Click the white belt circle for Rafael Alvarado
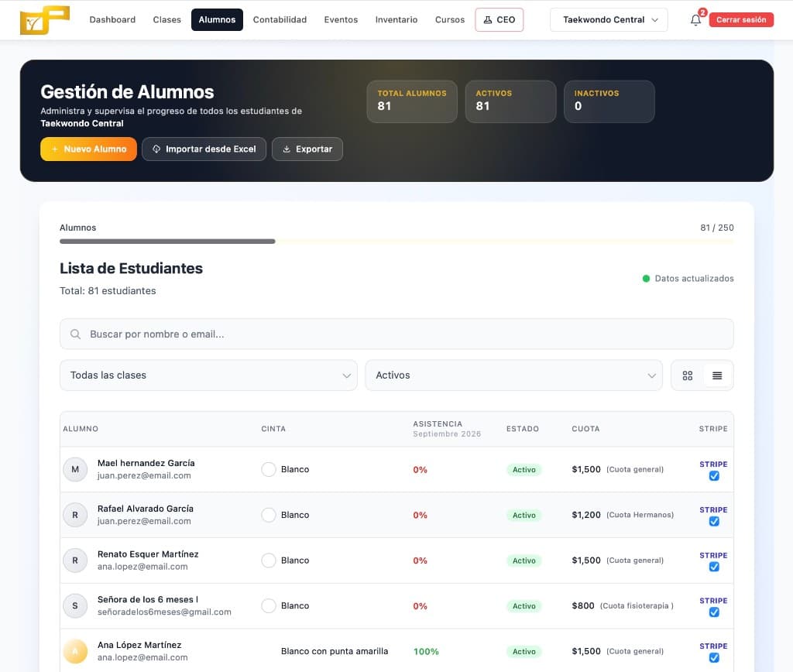The width and height of the screenshot is (793, 672). click(x=269, y=515)
